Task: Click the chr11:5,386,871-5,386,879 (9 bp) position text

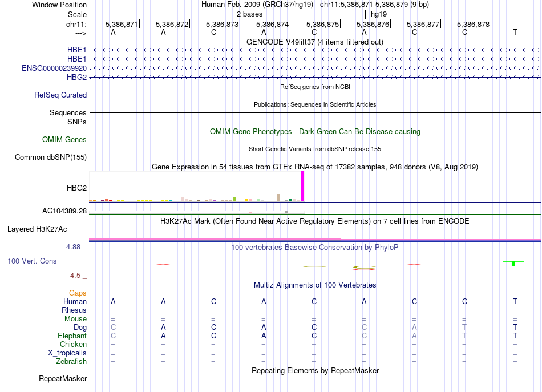Action: click(374, 5)
